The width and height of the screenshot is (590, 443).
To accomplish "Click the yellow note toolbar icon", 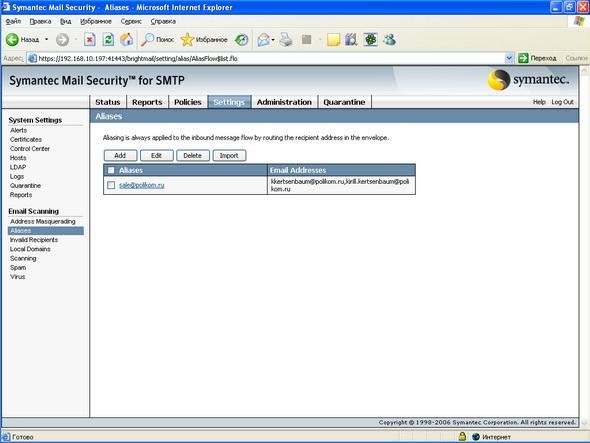I will pyautogui.click(x=333, y=40).
